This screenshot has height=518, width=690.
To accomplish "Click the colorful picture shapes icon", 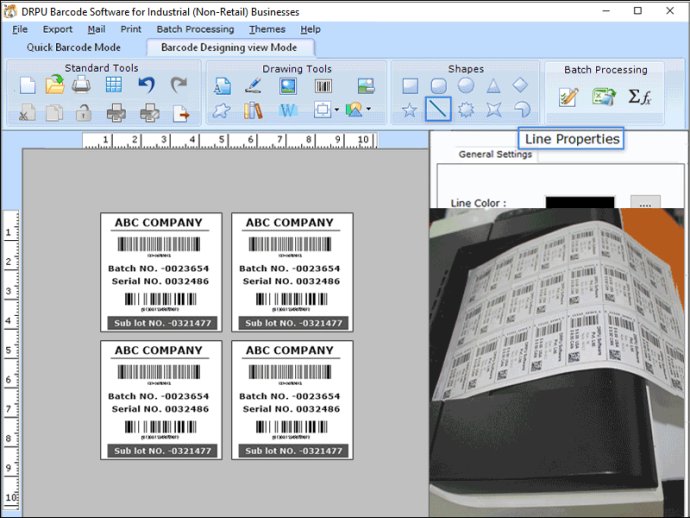I will [x=354, y=110].
